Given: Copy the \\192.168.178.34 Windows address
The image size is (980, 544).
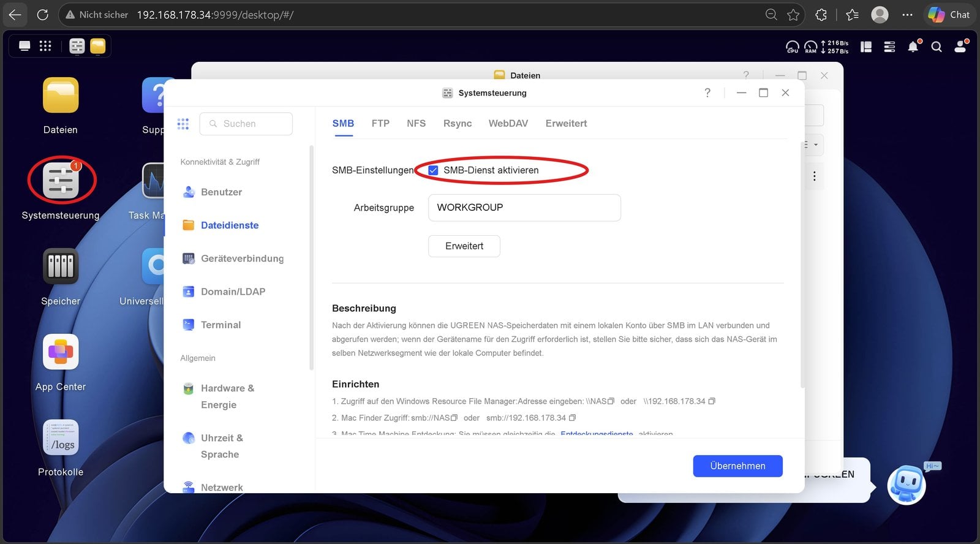Looking at the screenshot, I should [712, 401].
